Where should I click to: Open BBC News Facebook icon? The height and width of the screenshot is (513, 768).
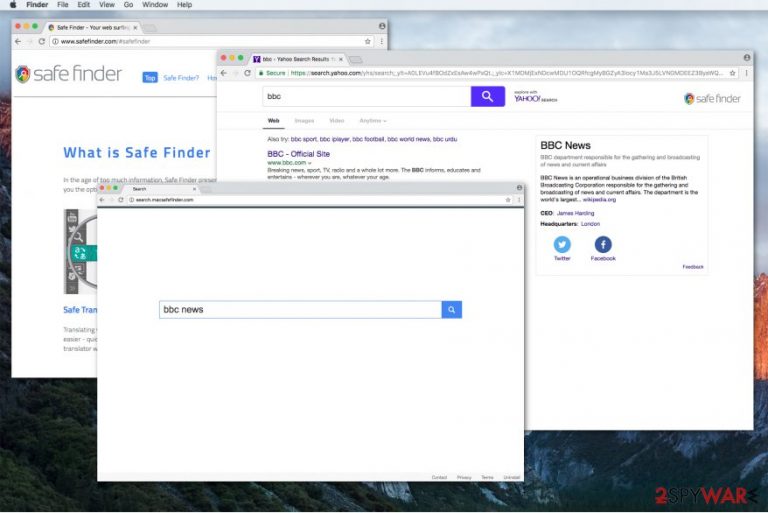[x=603, y=244]
